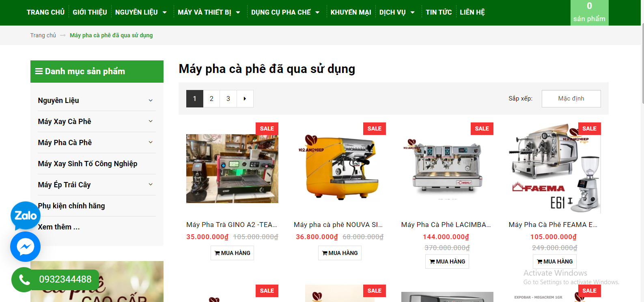Open Máy Pha Trà GINO A2 product title

pyautogui.click(x=232, y=225)
